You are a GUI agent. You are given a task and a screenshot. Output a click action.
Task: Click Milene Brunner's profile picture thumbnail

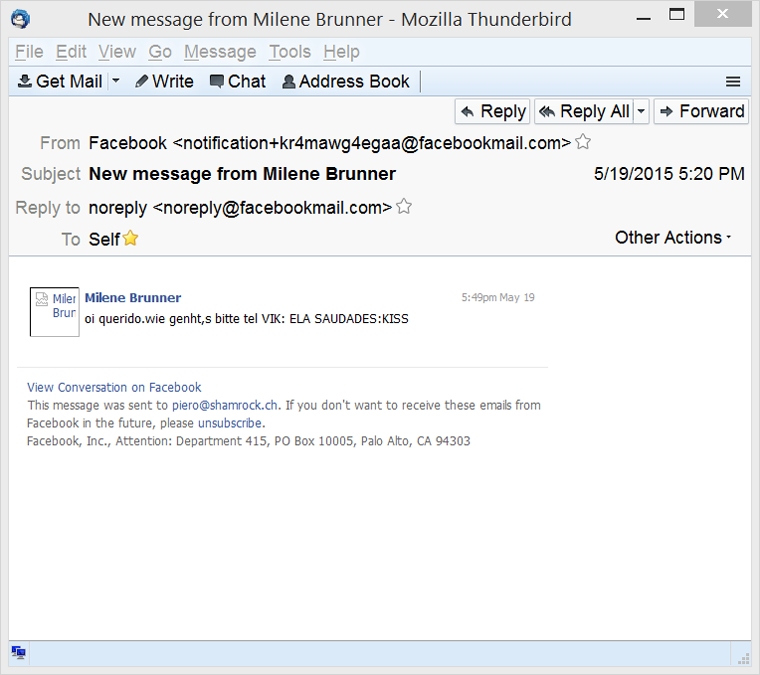coord(54,311)
